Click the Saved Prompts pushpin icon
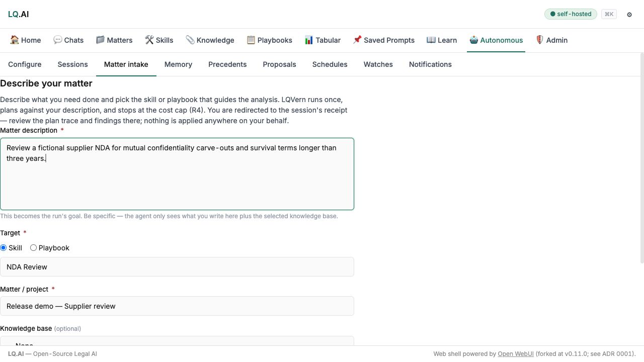Screen dimensions: 644x362 357,40
